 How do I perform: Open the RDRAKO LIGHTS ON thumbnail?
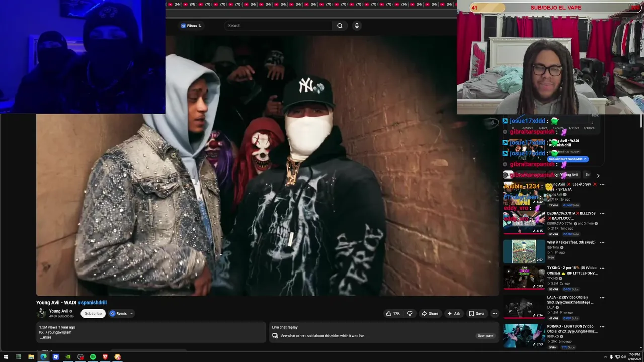point(524,335)
